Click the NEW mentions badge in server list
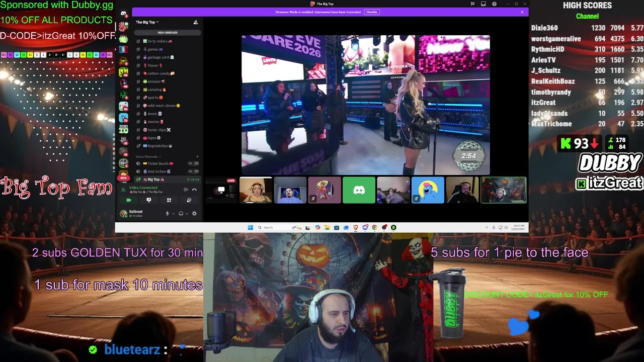Viewport: 644px width, 362px height. point(123,178)
